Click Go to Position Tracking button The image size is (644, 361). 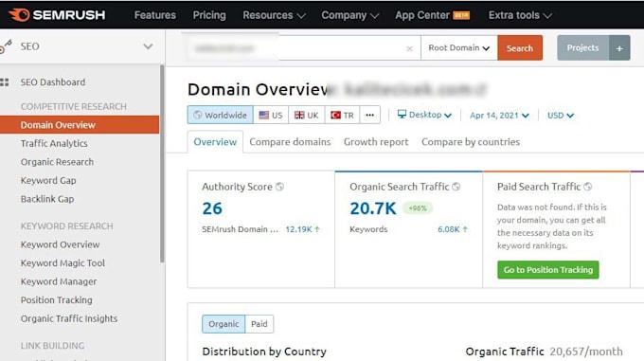coord(548,270)
